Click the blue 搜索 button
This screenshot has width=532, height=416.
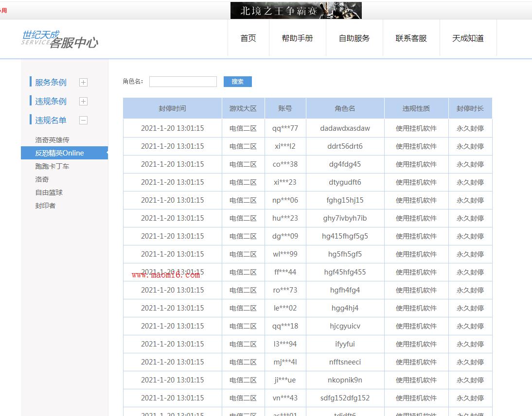pos(237,81)
